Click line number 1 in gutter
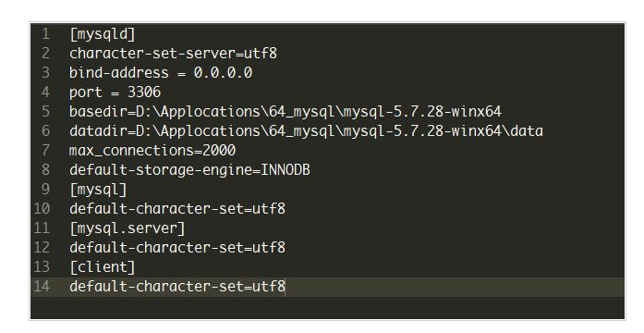 tap(45, 34)
